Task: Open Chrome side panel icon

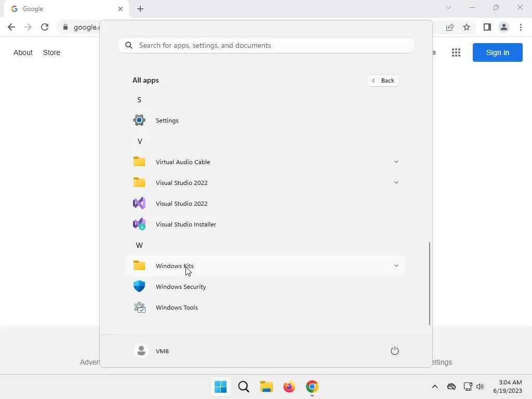Action: [487, 27]
